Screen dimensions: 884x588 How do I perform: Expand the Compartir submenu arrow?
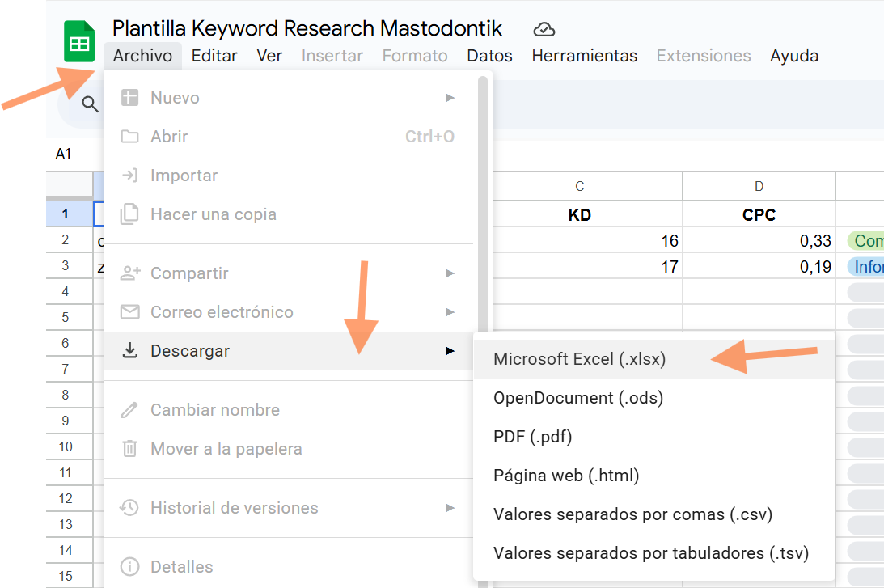(x=450, y=273)
